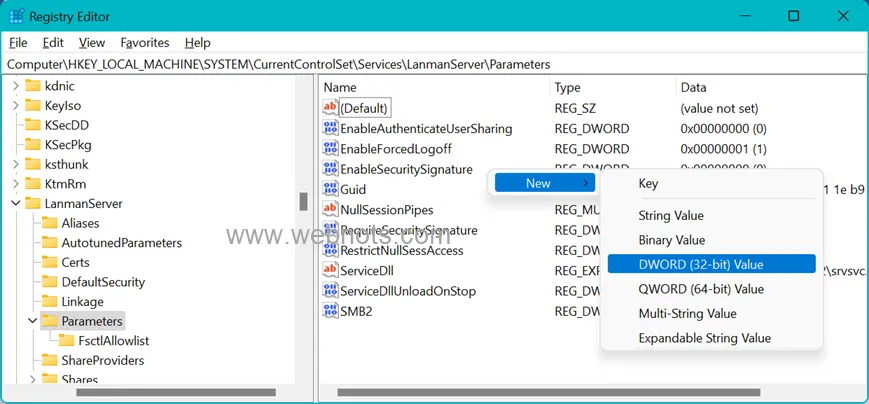Open the Edit menu
869x404 pixels.
click(x=53, y=43)
